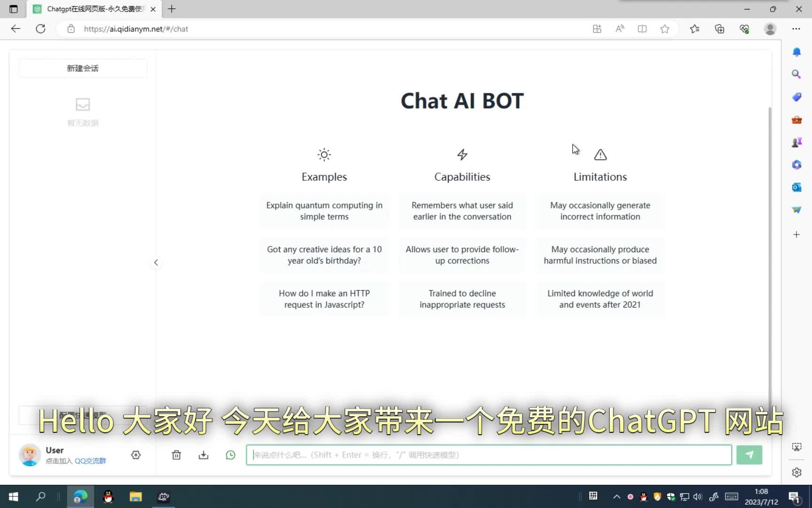Show hidden system tray icons

(x=617, y=496)
